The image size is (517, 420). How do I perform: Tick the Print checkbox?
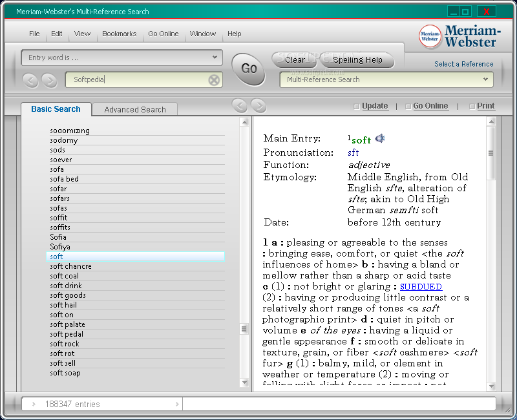pyautogui.click(x=472, y=106)
